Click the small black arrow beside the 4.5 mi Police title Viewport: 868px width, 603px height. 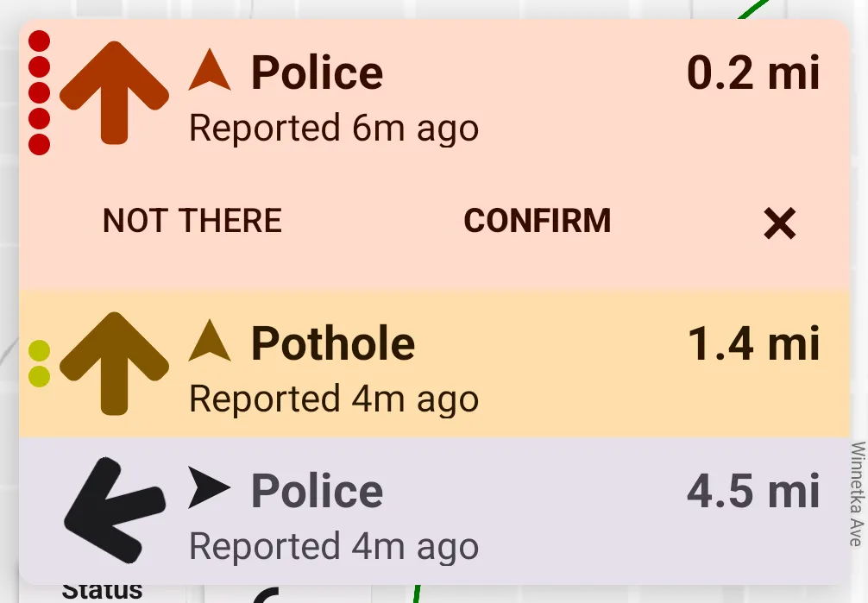point(210,490)
